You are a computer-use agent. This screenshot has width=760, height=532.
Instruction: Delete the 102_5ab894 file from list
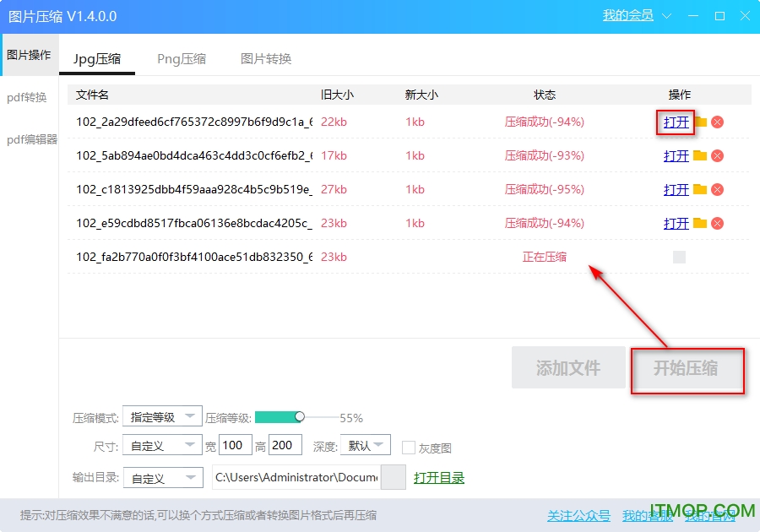(x=717, y=155)
